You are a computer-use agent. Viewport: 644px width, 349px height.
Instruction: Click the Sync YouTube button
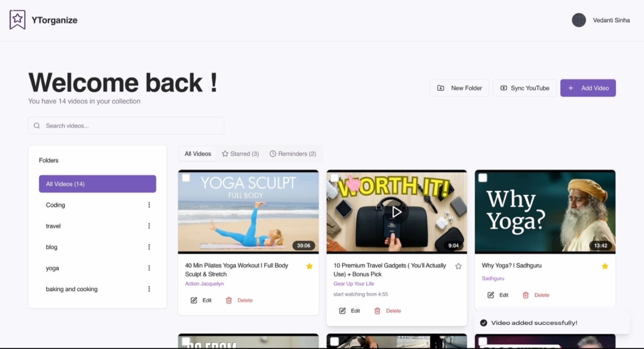[x=525, y=88]
